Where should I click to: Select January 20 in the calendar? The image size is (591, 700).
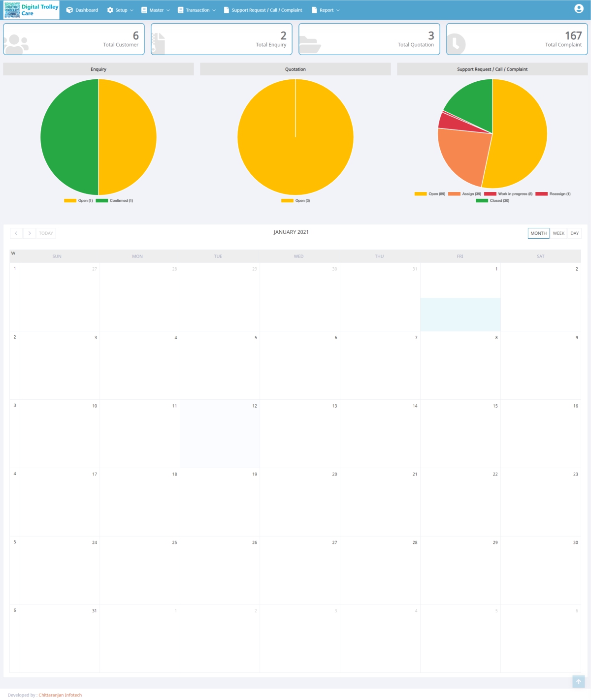pos(299,502)
